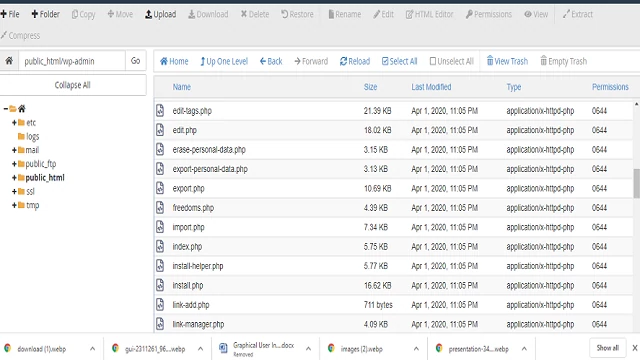Image resolution: width=640 pixels, height=360 pixels.
Task: Sort the file list by Permissions
Action: point(610,87)
